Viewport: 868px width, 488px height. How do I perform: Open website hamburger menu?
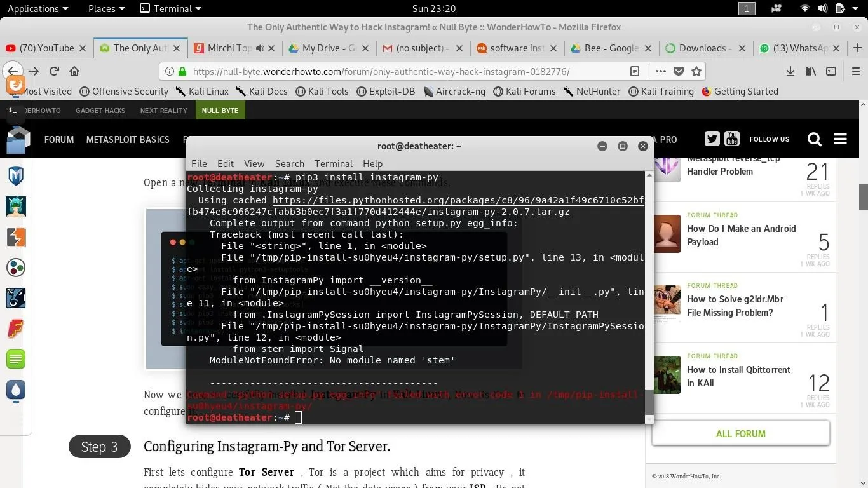(x=840, y=139)
